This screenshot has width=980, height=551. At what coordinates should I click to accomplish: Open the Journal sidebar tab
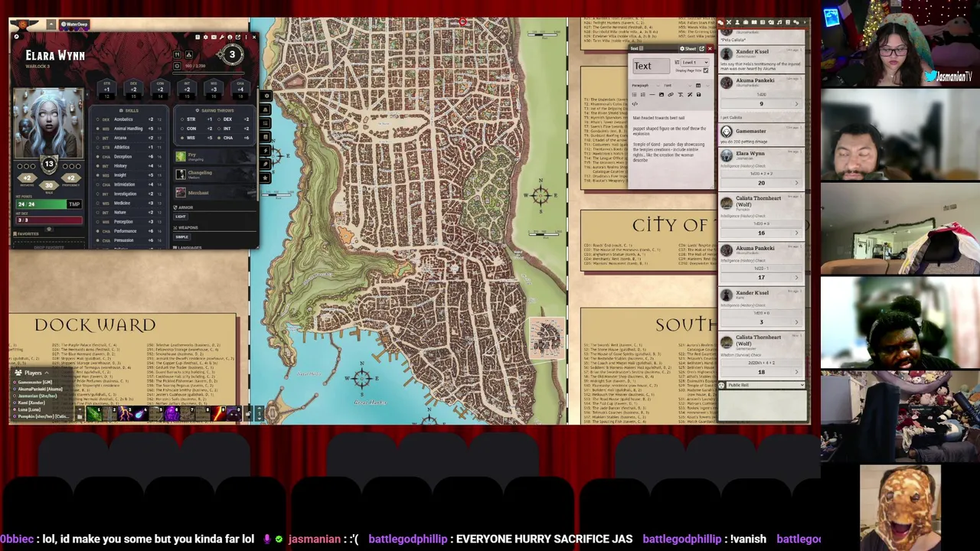[x=754, y=22]
